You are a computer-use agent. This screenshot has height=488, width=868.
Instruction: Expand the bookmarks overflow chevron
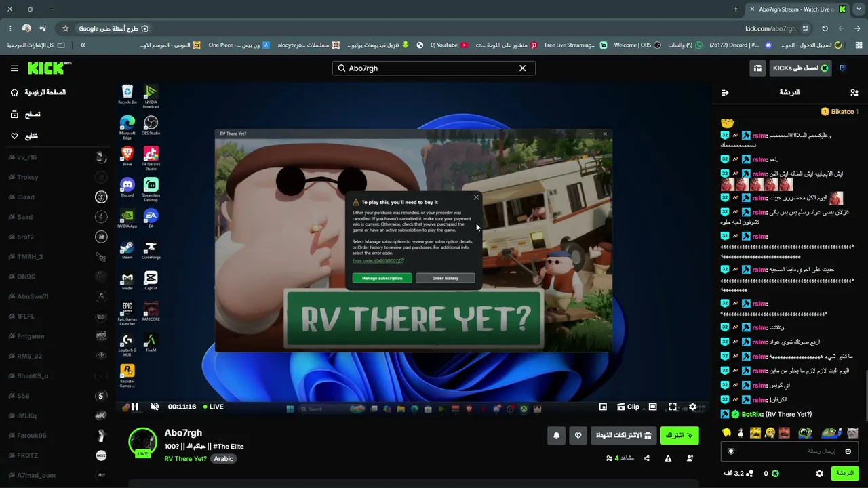pyautogui.click(x=83, y=45)
